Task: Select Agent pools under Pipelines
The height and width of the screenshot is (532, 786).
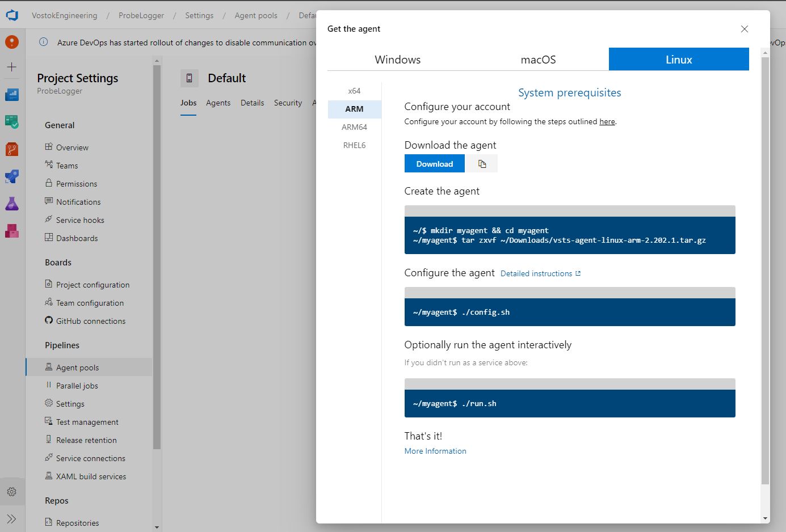Action: 89,368
